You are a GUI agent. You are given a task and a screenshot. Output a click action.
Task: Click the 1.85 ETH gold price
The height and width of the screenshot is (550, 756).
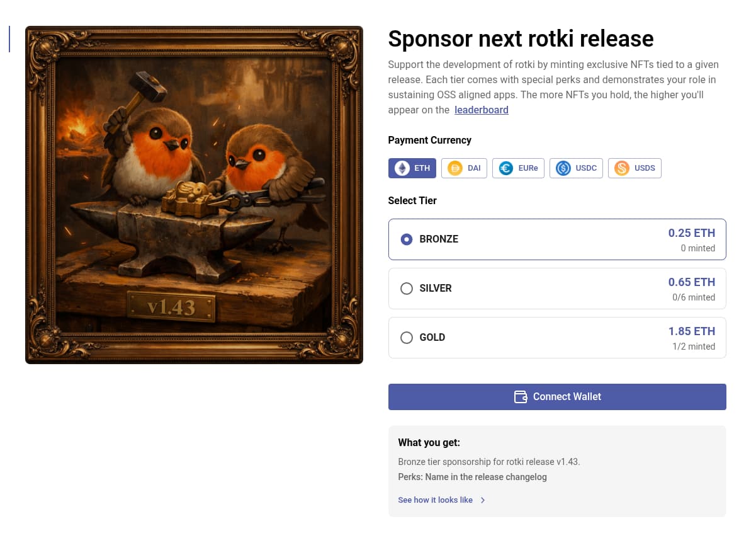point(691,331)
